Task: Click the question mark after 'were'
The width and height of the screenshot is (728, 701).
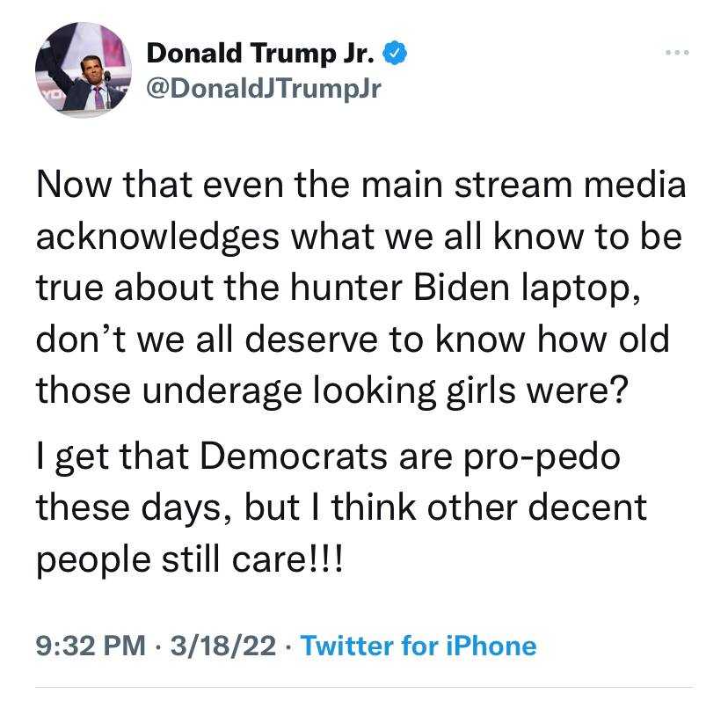Action: [620, 390]
